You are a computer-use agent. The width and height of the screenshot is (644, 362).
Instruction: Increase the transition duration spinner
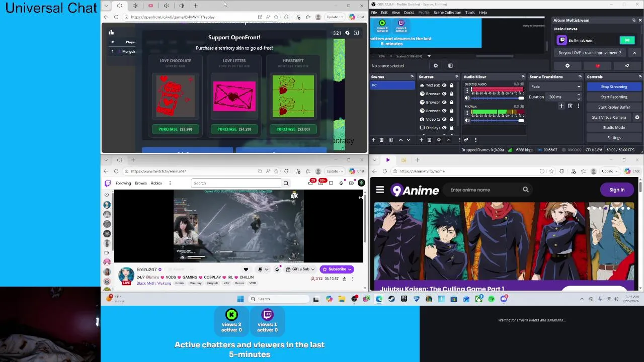coord(579,95)
